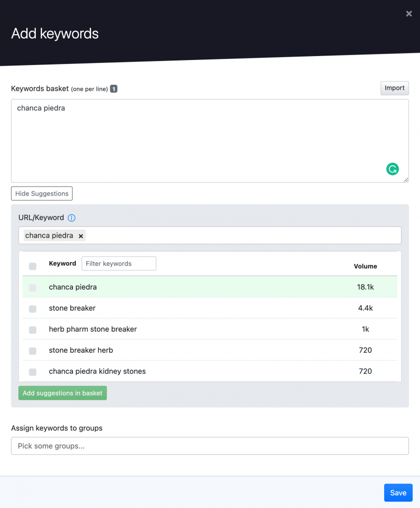Viewport: 420px width, 508px height.
Task: Click the keywords basket count badge
Action: [x=114, y=89]
